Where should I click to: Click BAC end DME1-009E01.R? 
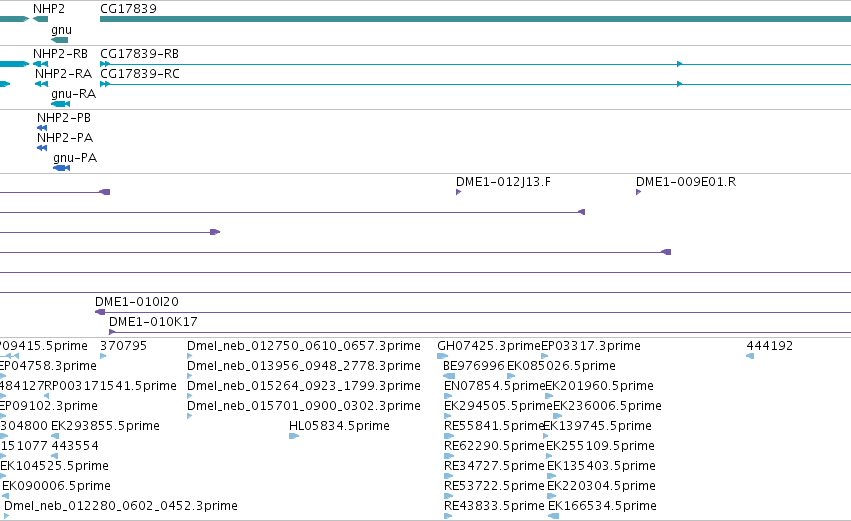[x=686, y=182]
